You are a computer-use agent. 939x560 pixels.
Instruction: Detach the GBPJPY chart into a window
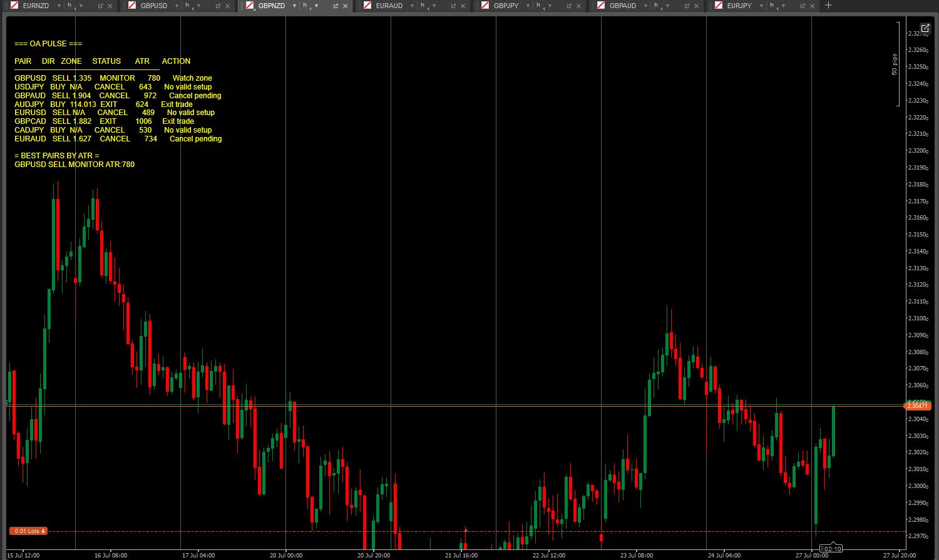pyautogui.click(x=569, y=6)
